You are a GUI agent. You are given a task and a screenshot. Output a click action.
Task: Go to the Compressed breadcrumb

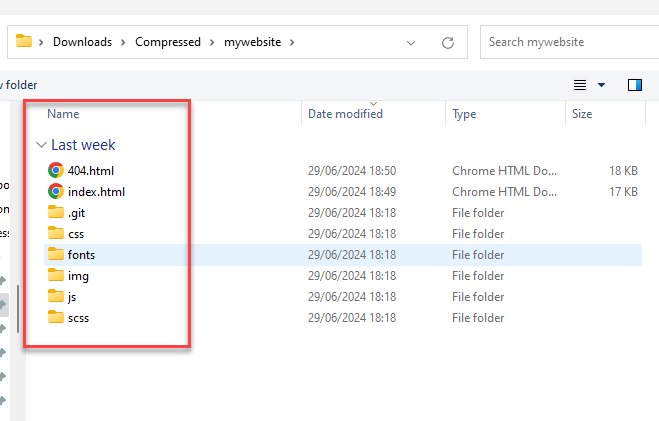[168, 42]
